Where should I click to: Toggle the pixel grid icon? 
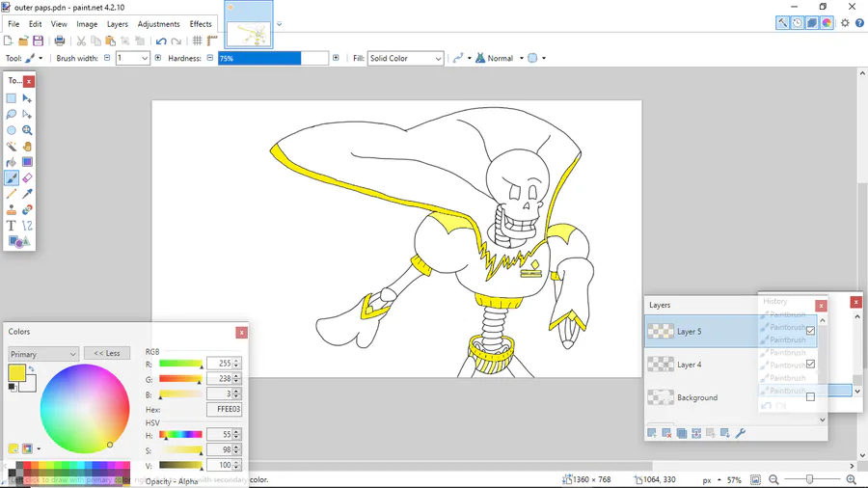click(x=197, y=41)
